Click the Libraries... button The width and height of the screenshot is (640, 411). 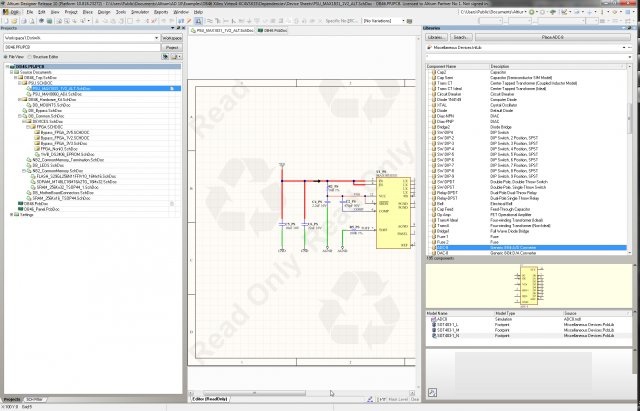pyautogui.click(x=436, y=36)
